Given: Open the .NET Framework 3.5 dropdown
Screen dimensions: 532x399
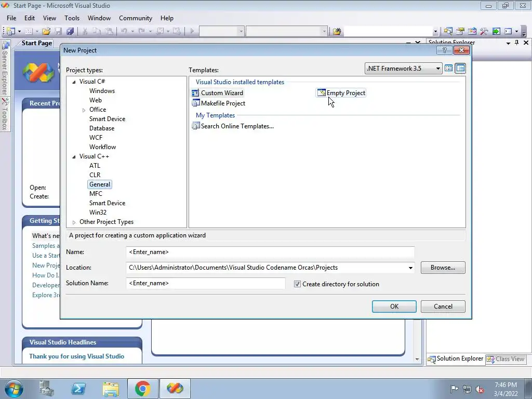Looking at the screenshot, I should (438, 69).
